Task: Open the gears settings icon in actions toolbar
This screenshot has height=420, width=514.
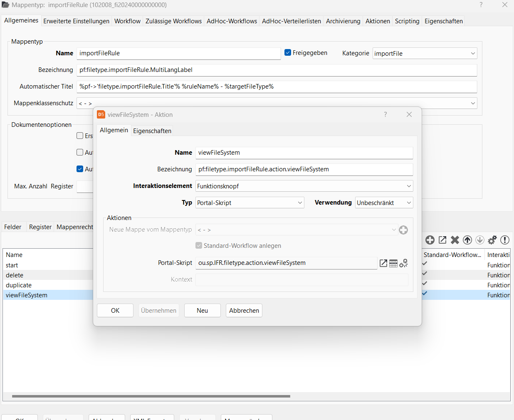Action: point(492,240)
